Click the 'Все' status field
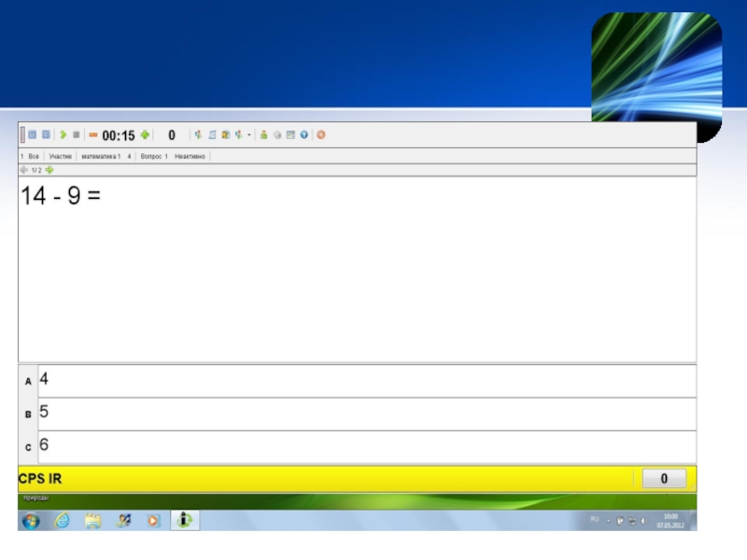The height and width of the screenshot is (560, 747). [34, 156]
